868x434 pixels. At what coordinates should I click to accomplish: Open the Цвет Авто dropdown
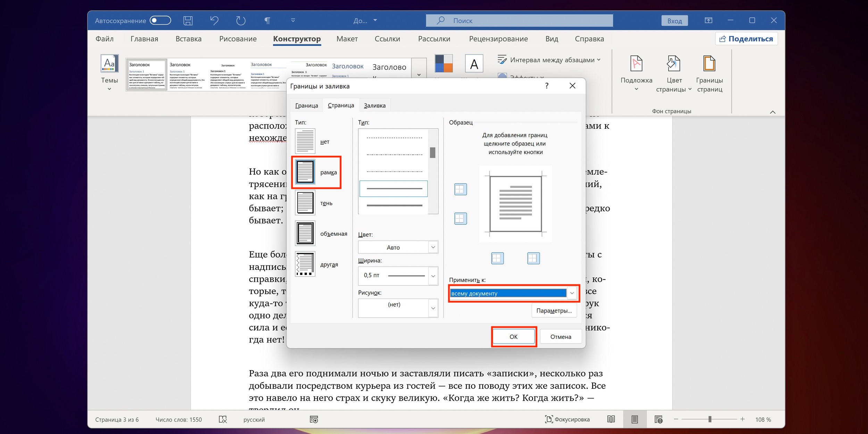point(433,247)
